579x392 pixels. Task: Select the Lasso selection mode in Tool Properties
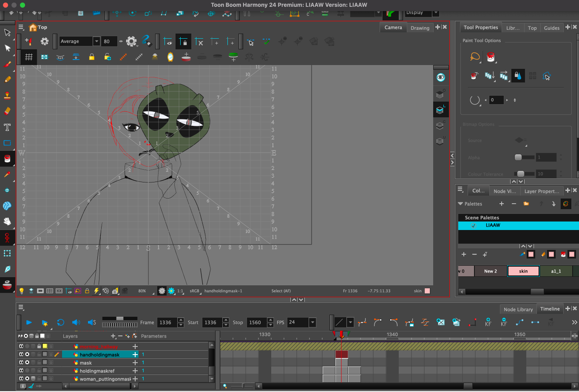(475, 57)
